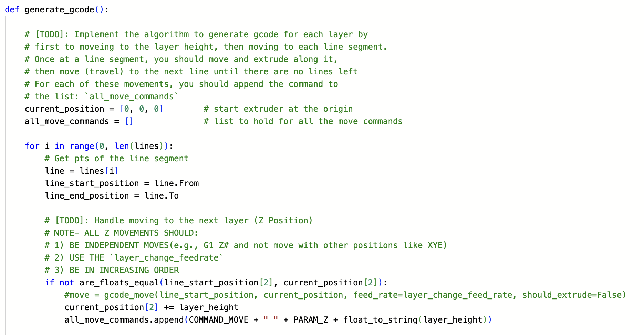
Task: Click the empty brackets after all_move_commands
Action: pos(129,121)
